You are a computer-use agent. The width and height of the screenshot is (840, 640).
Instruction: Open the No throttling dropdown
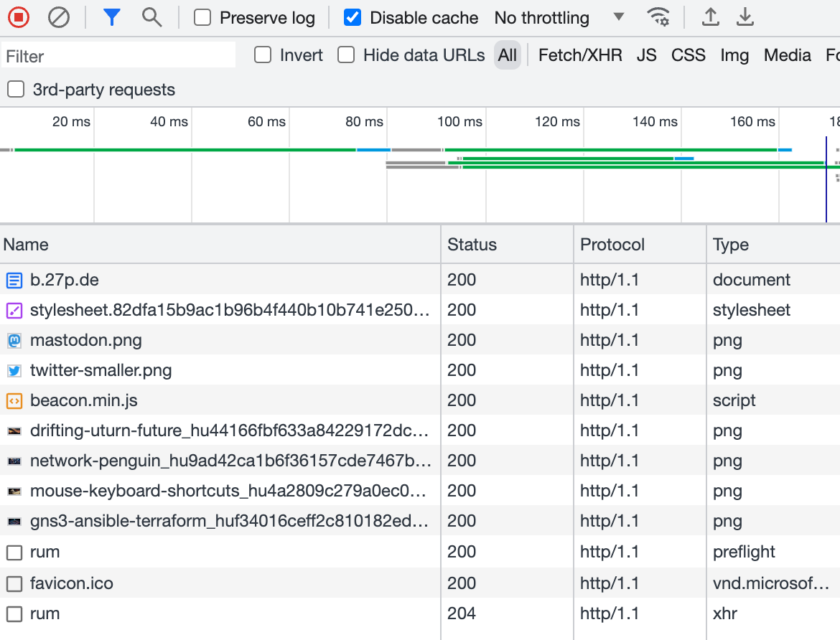pos(559,18)
